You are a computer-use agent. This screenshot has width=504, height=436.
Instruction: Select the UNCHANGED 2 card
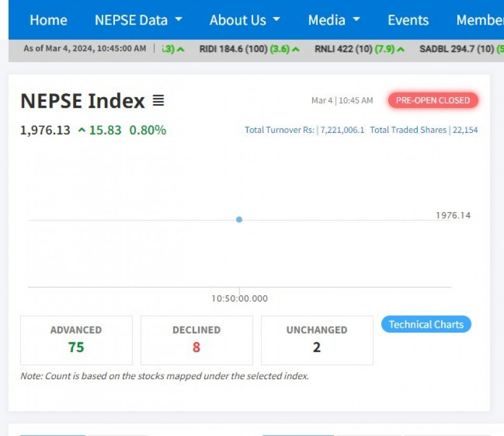(x=317, y=340)
